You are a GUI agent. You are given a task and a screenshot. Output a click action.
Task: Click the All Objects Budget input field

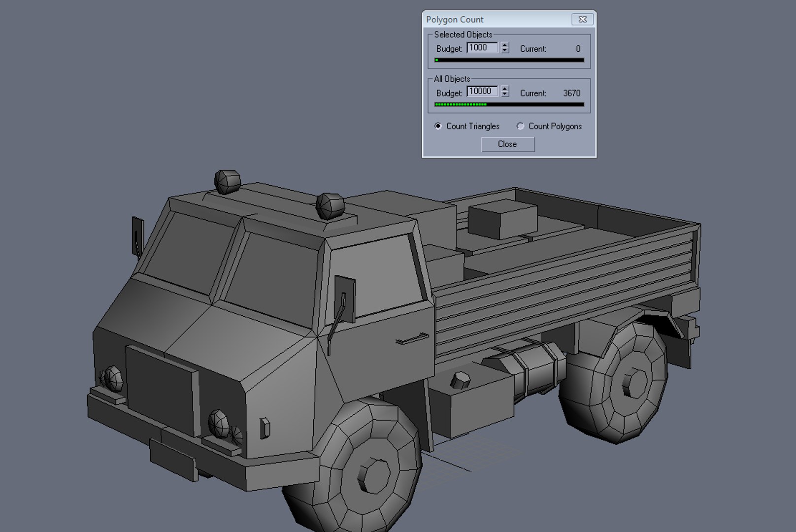click(482, 92)
